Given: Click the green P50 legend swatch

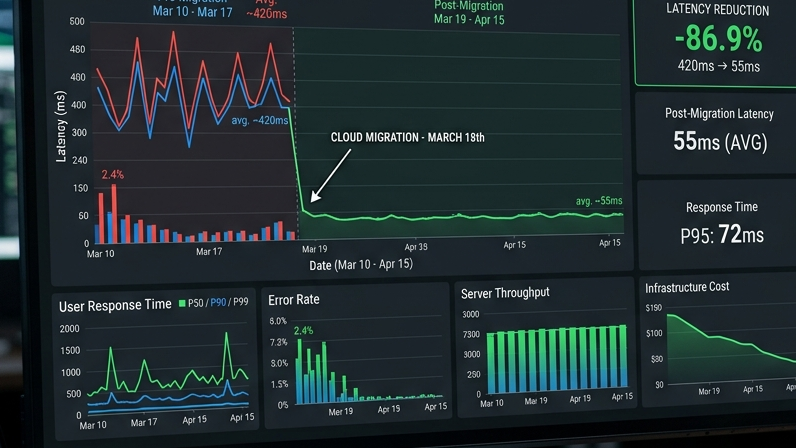Looking at the screenshot, I should point(182,304).
